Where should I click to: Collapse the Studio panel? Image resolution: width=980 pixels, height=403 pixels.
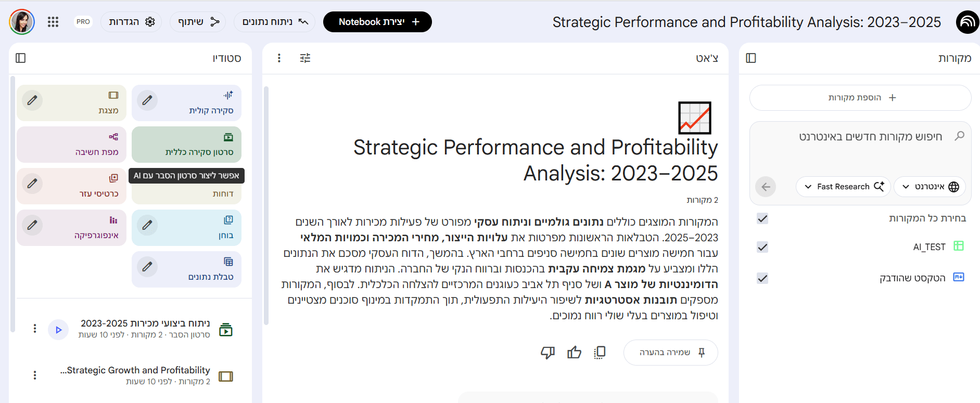point(21,58)
